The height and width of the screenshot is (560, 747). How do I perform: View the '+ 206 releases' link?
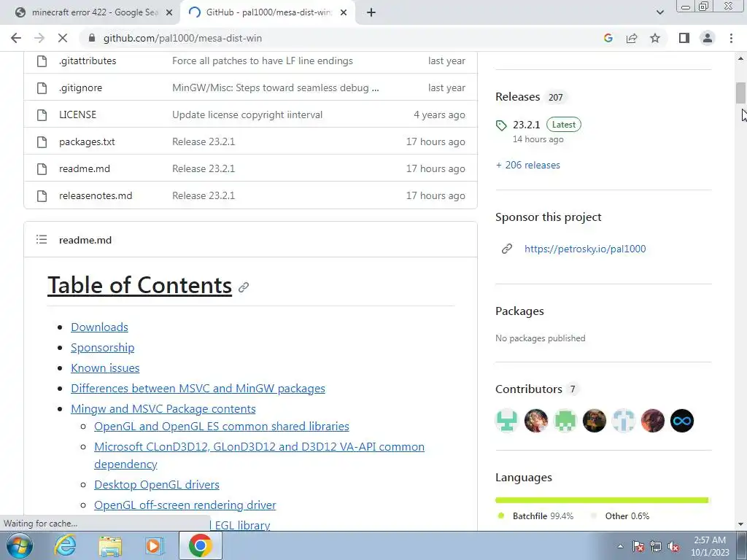tap(528, 166)
